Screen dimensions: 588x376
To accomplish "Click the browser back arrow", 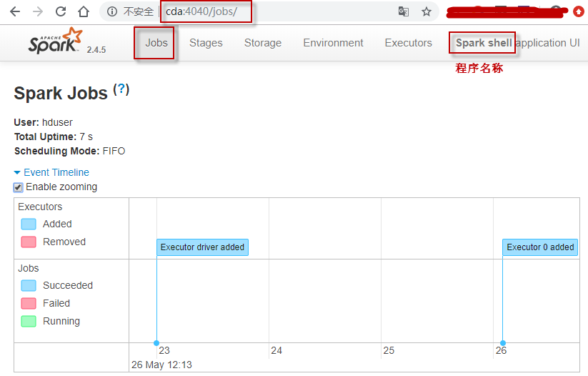I will 15,11.
